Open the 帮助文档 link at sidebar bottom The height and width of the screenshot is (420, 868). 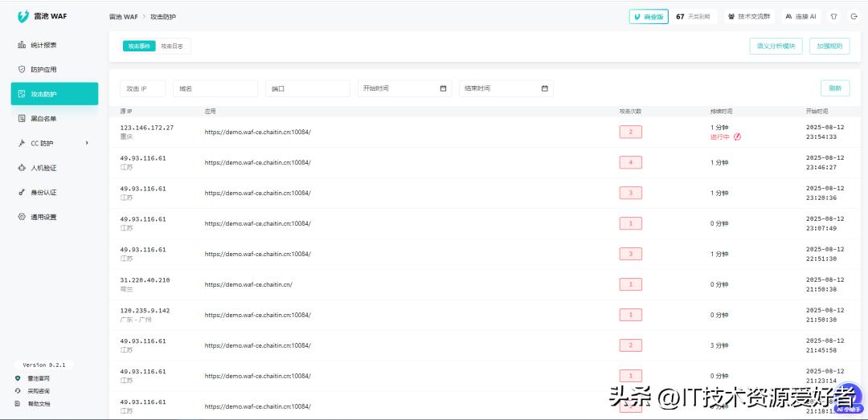coord(39,403)
